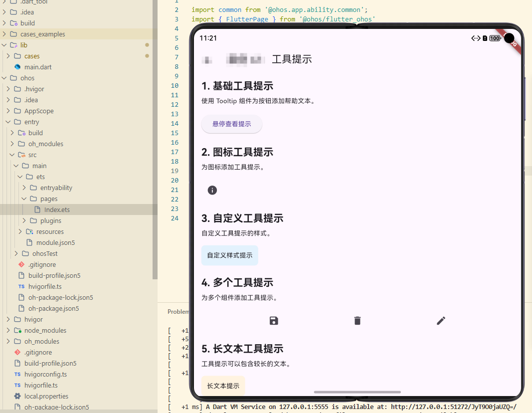Click the src source folder icon
Screen dimensions: 532x413
[22, 155]
